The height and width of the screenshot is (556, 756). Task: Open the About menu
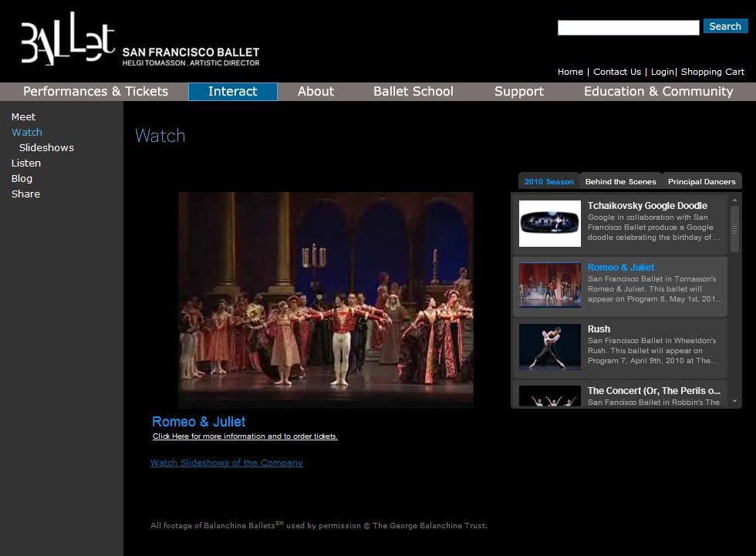tap(316, 92)
